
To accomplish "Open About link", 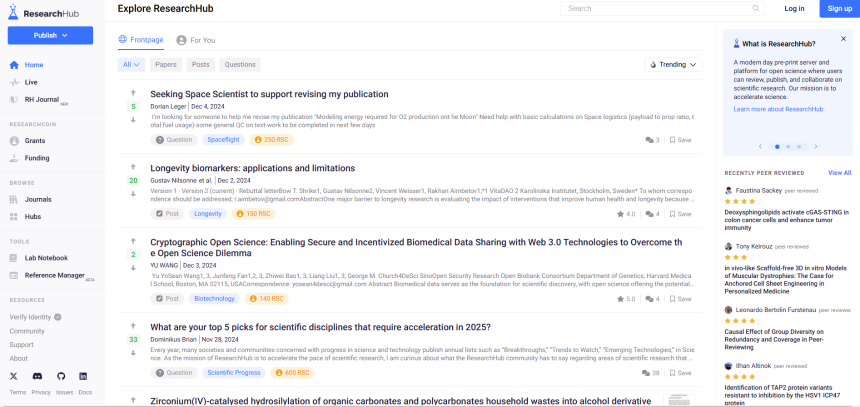I will pyautogui.click(x=19, y=358).
